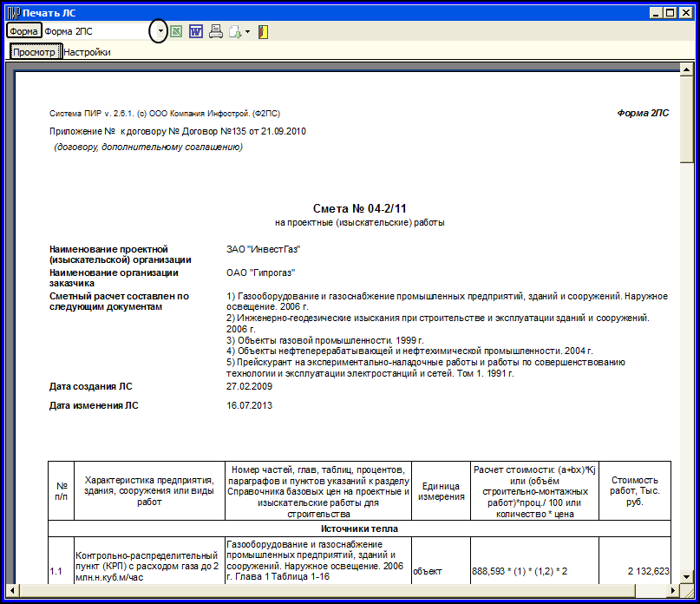Click the vertical scrollbar thumb
The image size is (700, 604).
coord(686,117)
